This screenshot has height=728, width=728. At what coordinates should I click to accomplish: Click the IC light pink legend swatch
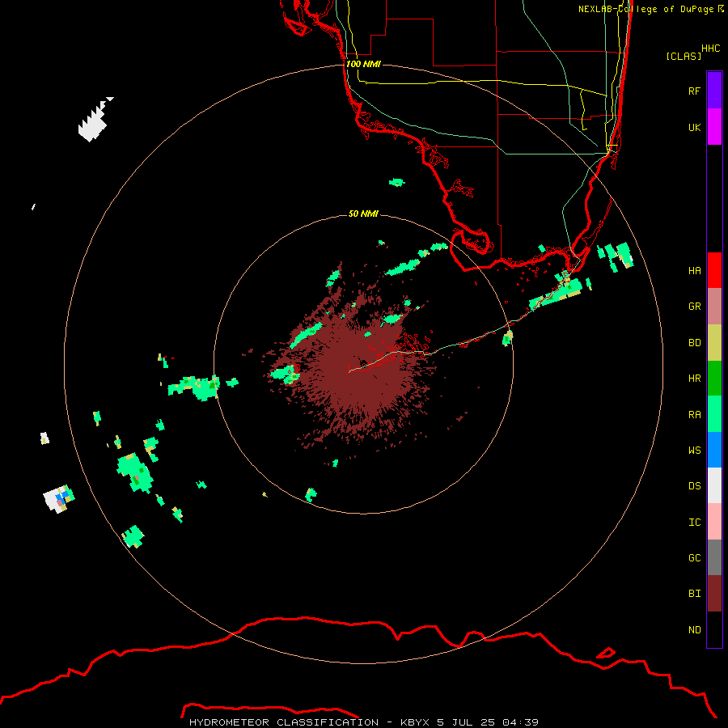[714, 522]
